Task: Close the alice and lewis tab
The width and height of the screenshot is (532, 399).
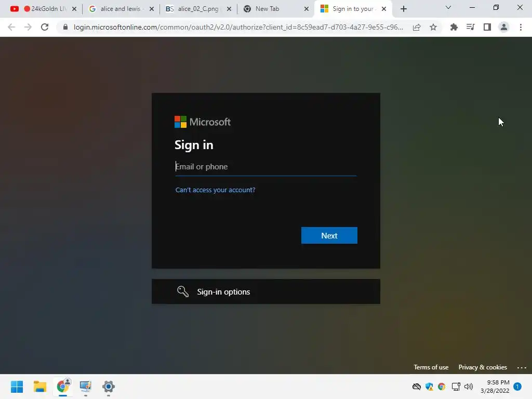Action: 152,9
